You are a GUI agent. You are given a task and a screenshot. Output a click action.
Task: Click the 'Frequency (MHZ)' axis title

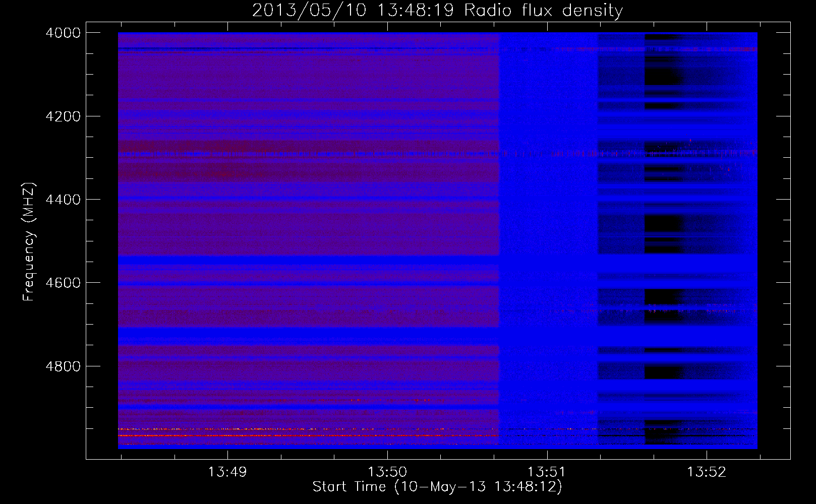29,242
